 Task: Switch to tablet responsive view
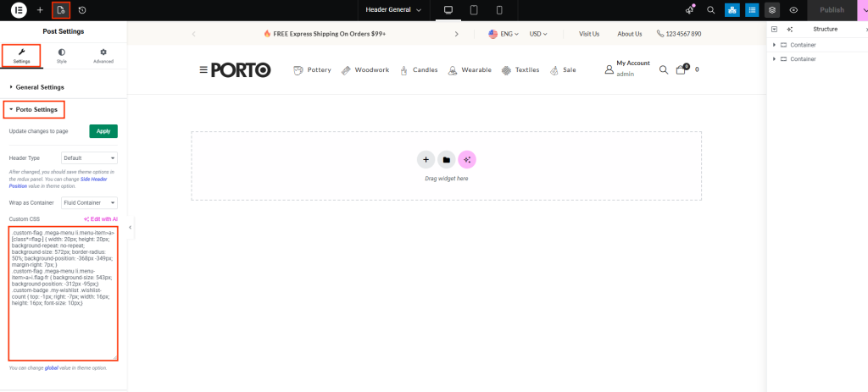[473, 10]
